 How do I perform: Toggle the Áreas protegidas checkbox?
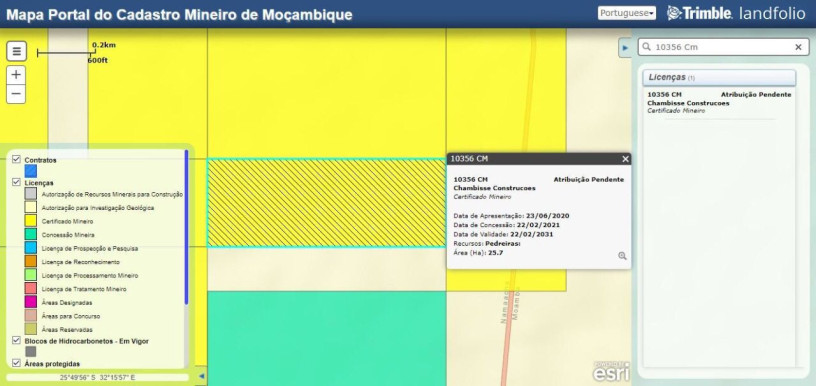(x=16, y=363)
